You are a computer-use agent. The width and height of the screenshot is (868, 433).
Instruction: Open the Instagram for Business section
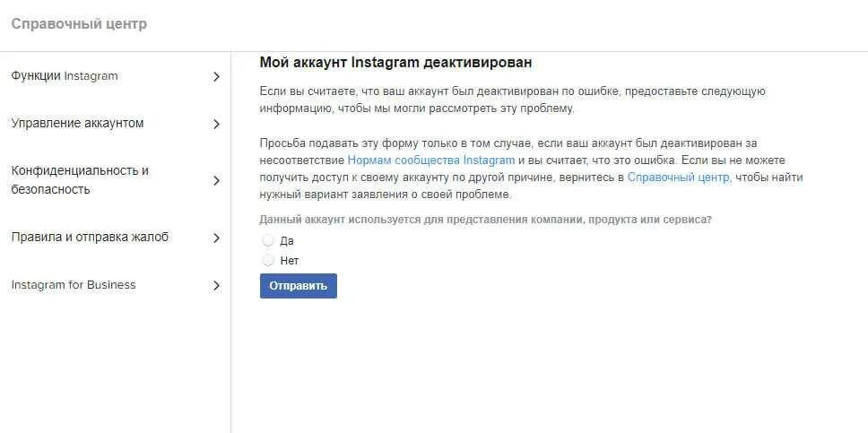point(73,285)
